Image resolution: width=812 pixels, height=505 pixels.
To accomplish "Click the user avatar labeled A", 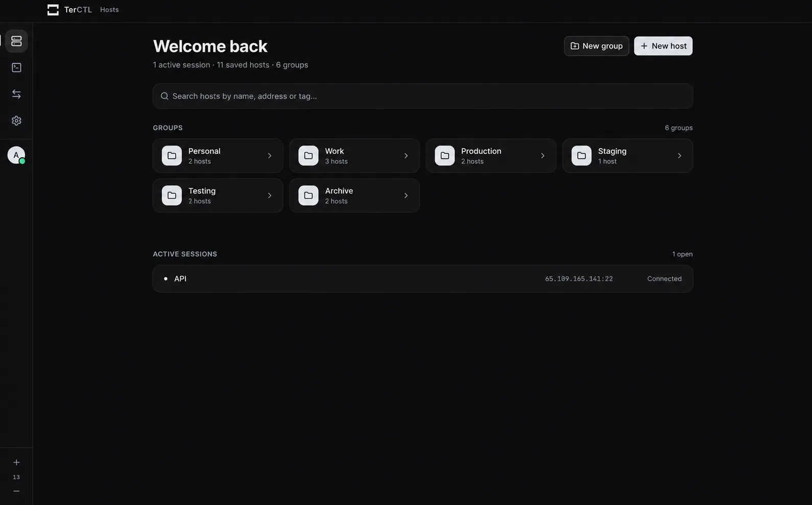I will click(x=16, y=155).
